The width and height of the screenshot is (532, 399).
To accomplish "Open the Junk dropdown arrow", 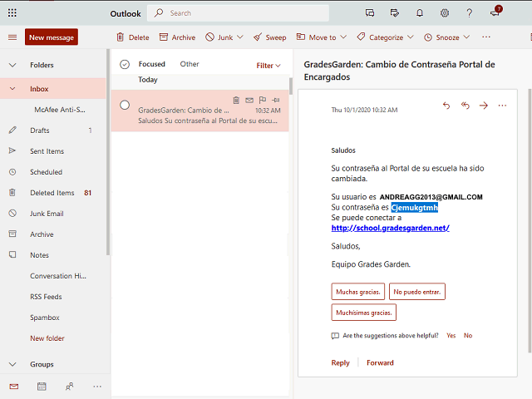I will tap(240, 37).
